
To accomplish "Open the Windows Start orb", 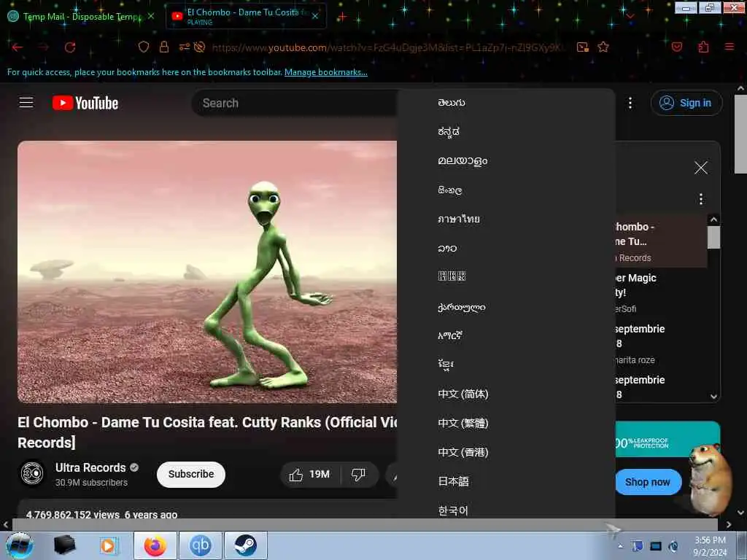I will 20,545.
